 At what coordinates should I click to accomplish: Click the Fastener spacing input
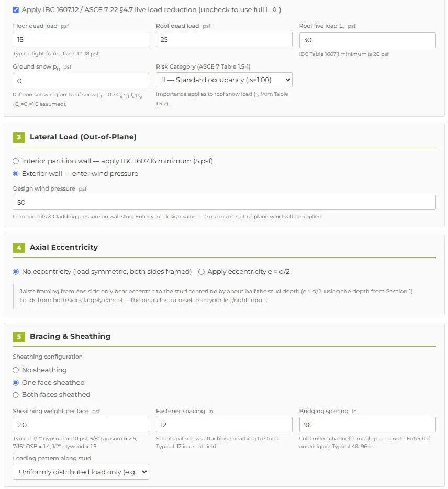(x=224, y=425)
